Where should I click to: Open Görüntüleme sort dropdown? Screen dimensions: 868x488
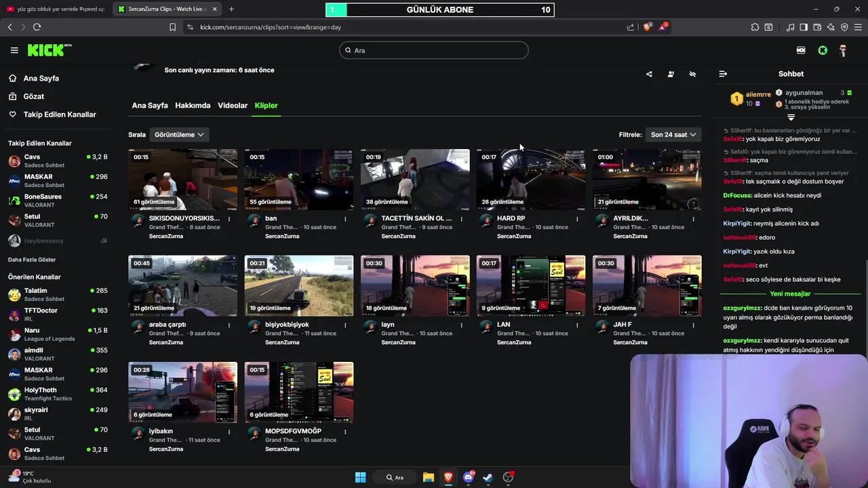(179, 135)
